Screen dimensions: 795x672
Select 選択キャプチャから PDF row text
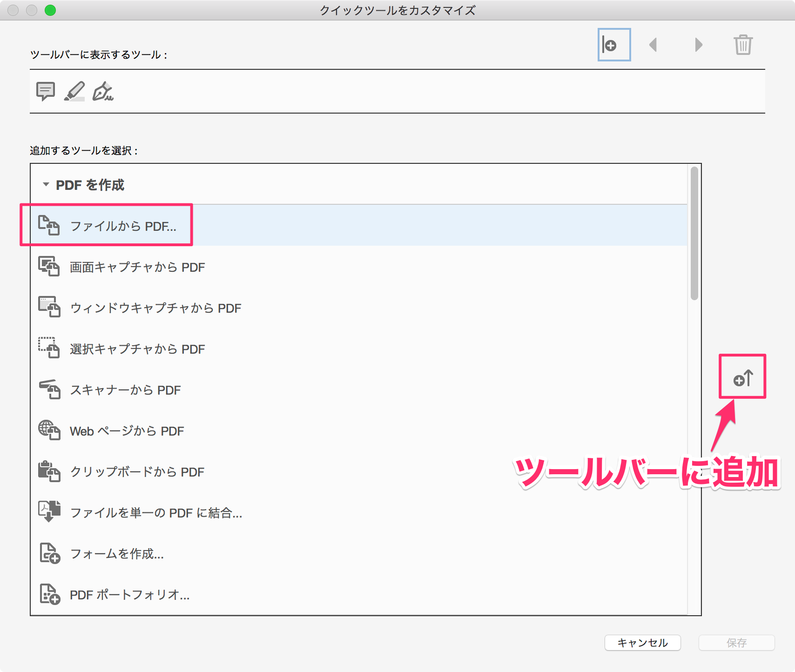coord(137,349)
